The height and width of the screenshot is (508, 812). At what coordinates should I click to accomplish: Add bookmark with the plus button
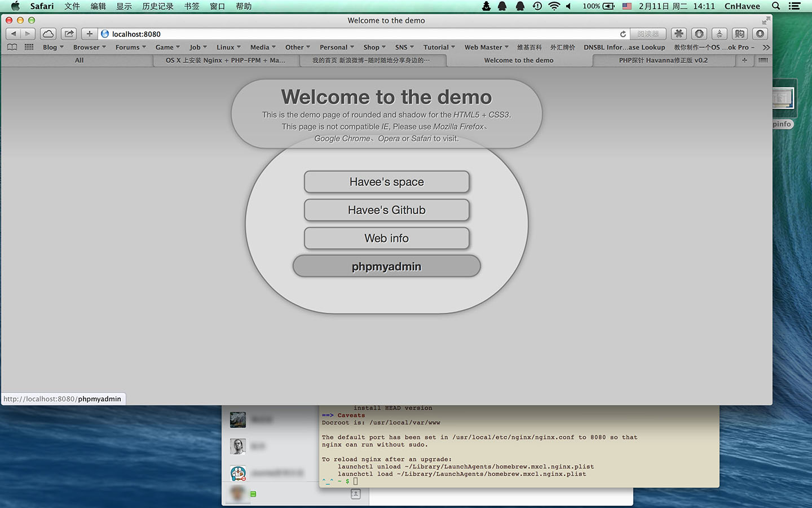[89, 34]
